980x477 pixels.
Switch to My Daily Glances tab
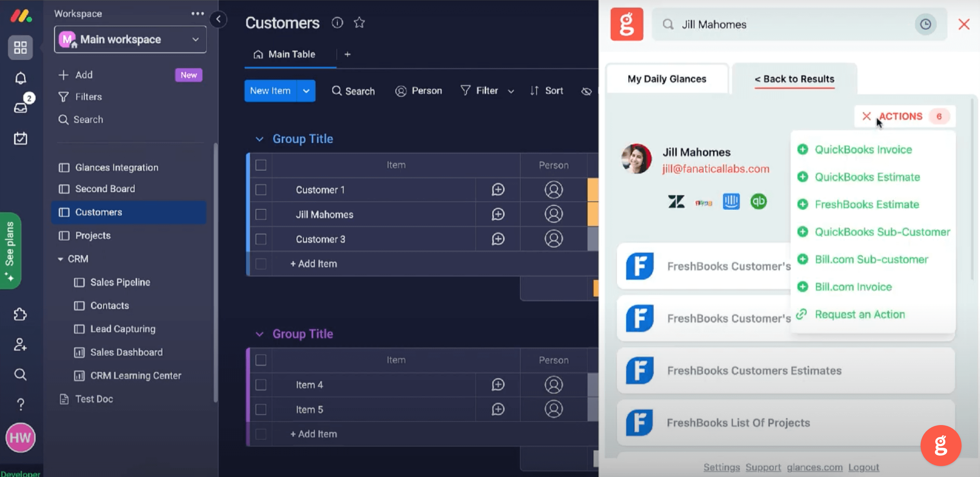click(x=667, y=79)
